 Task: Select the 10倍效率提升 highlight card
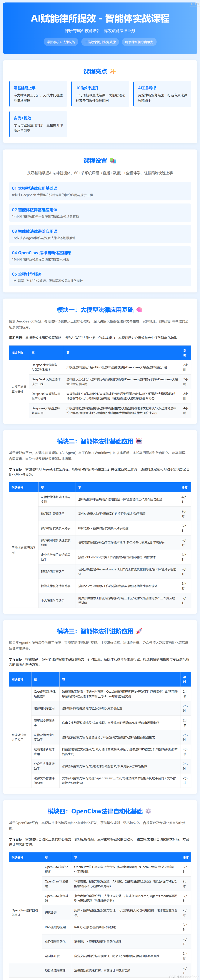[x=100, y=94]
